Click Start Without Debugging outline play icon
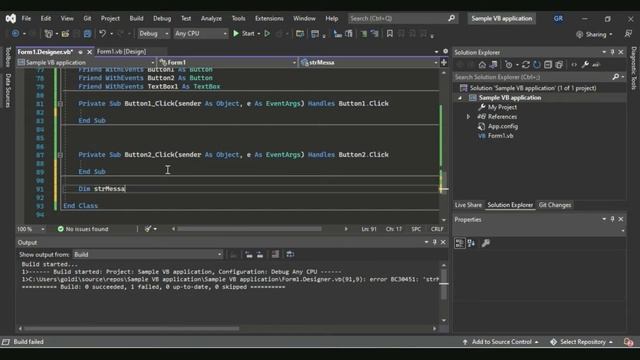Viewport: 640px width, 360px height. click(267, 33)
